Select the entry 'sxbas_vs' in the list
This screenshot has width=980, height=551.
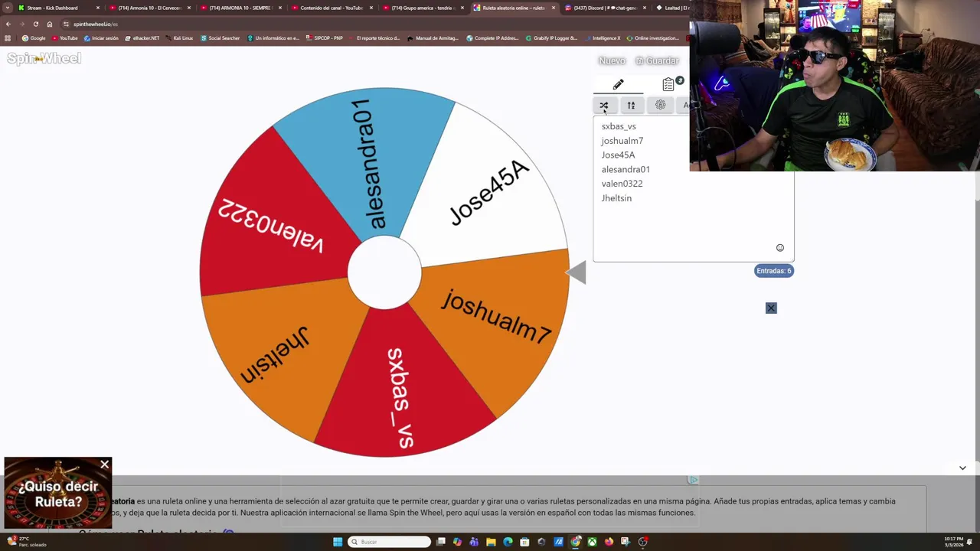[619, 126]
